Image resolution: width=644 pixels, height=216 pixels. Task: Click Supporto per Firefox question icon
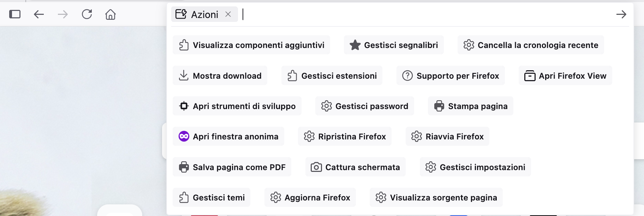click(x=407, y=76)
